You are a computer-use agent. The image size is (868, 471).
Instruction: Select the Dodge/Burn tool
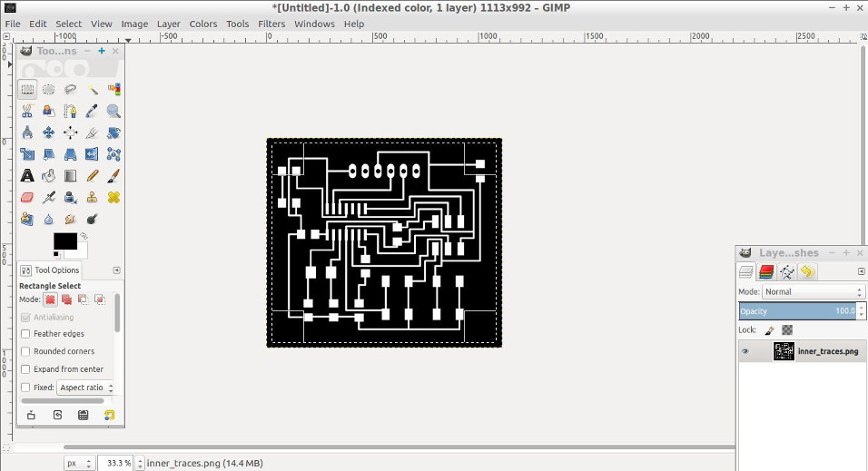pos(92,219)
